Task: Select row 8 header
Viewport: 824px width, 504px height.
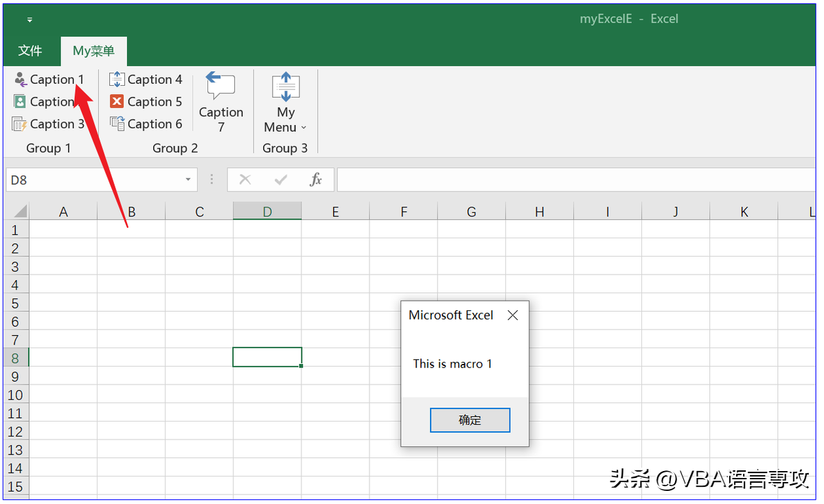Action: (16, 358)
